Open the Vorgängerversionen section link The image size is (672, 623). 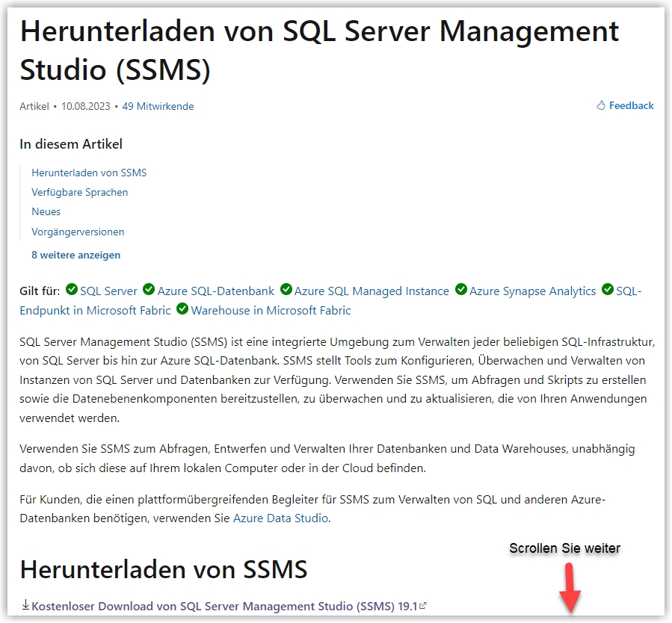pos(78,232)
